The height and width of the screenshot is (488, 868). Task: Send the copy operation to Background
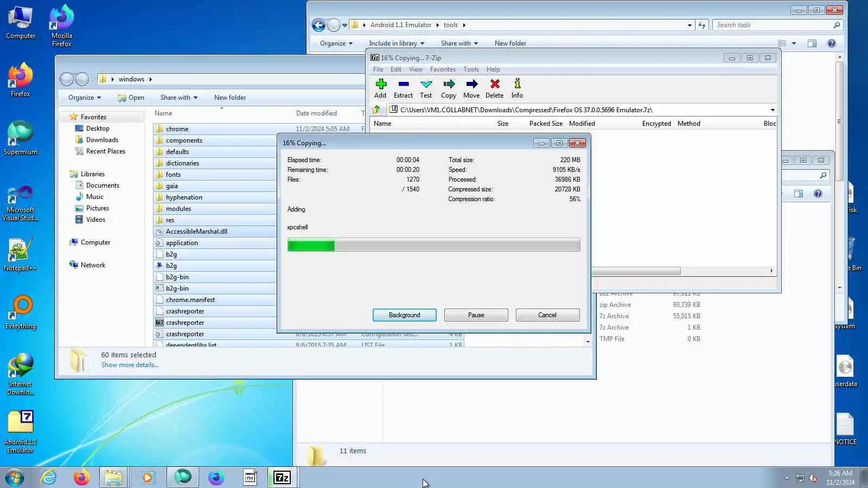[x=404, y=315]
